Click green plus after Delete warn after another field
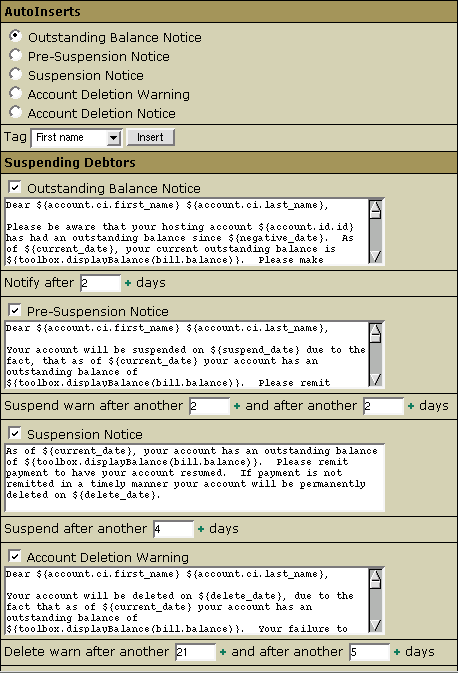Viewport: 458px width, 673px height. click(223, 652)
